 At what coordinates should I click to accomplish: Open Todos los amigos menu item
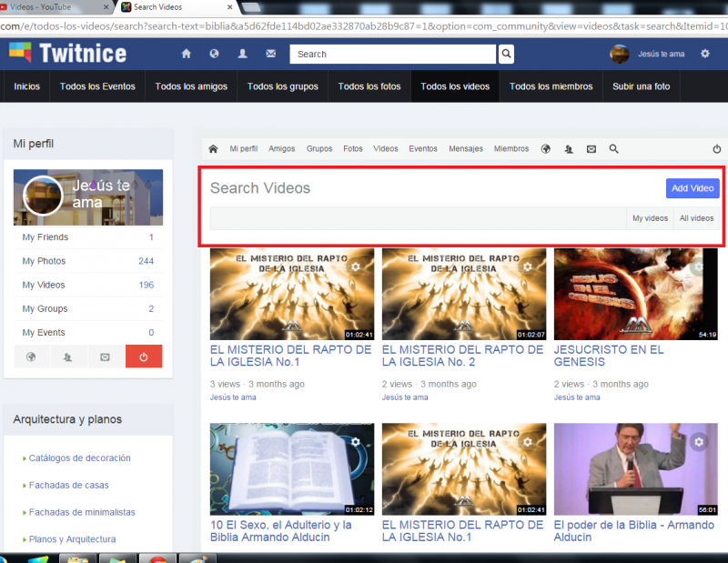[191, 86]
